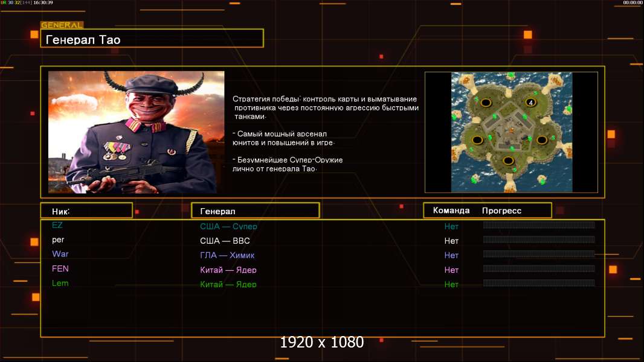Click FEN's 'Китай — Ядер' general entry

pyautogui.click(x=228, y=270)
